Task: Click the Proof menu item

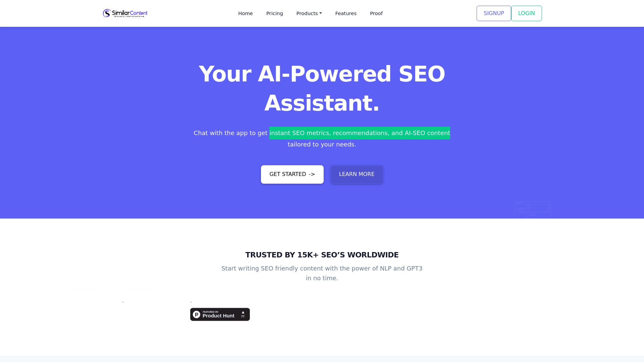Action: tap(376, 13)
